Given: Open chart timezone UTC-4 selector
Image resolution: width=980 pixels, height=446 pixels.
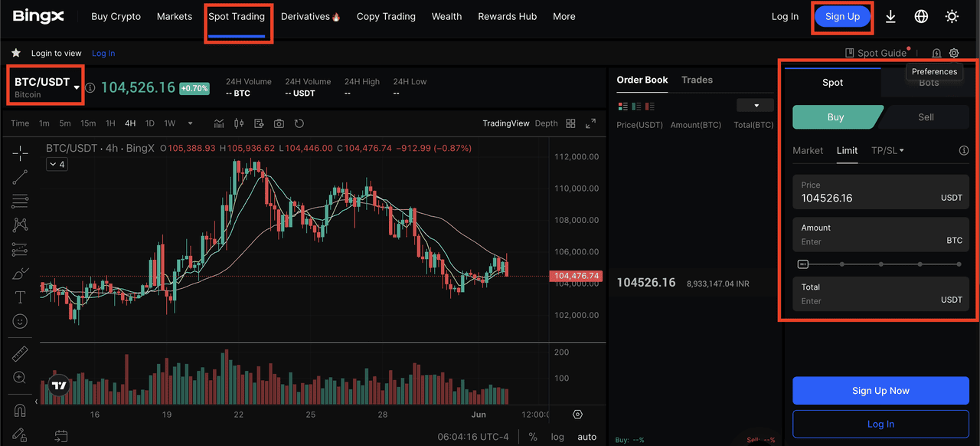Looking at the screenshot, I should (x=472, y=437).
